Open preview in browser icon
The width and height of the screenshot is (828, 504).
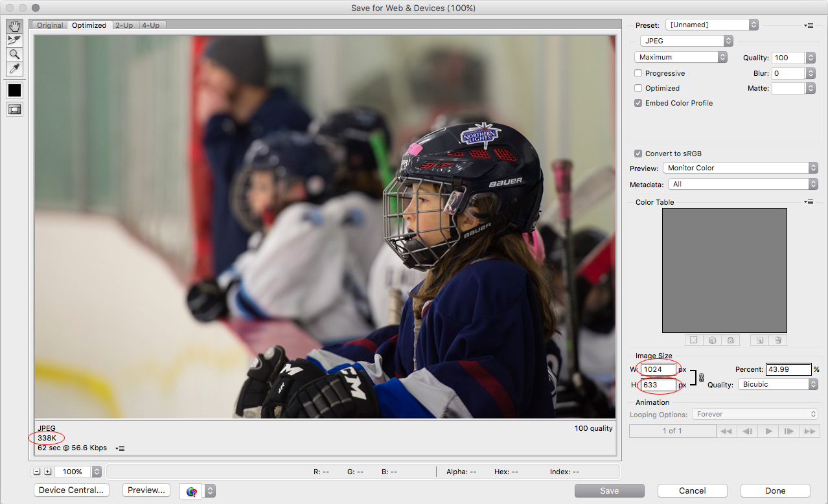coord(192,491)
